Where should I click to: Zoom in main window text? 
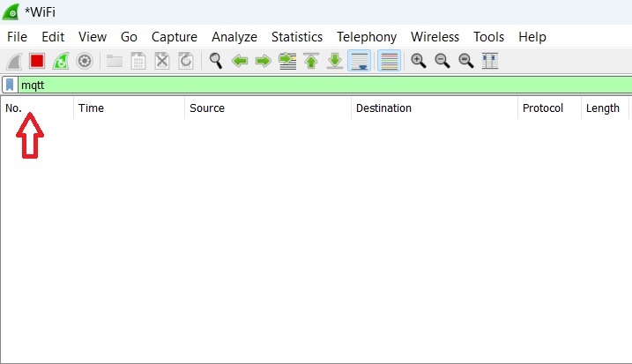click(419, 62)
